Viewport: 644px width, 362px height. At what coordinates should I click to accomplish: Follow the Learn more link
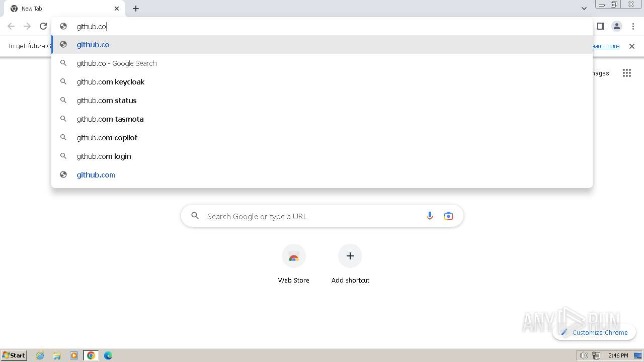click(605, 46)
